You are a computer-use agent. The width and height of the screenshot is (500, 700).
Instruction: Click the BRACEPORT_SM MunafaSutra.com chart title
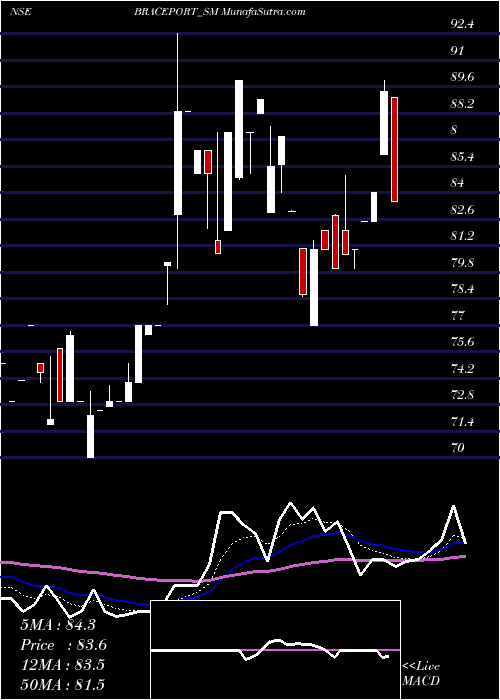[220, 12]
